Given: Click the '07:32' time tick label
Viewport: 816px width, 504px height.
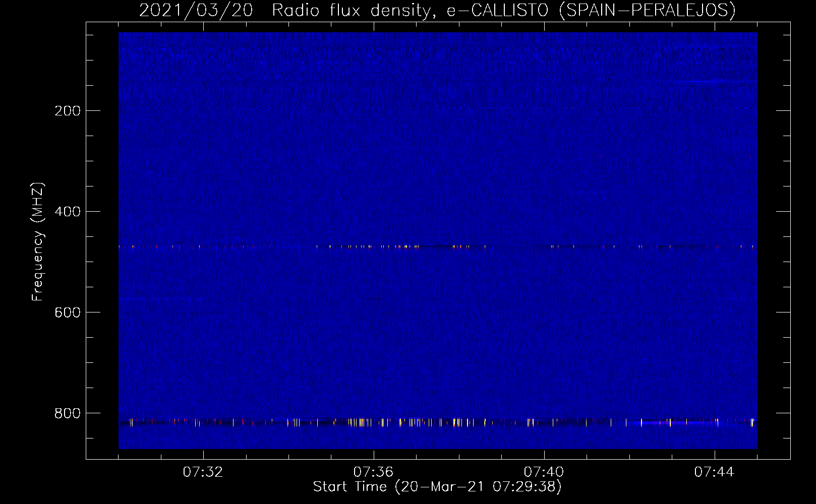Looking at the screenshot, I should pos(203,472).
